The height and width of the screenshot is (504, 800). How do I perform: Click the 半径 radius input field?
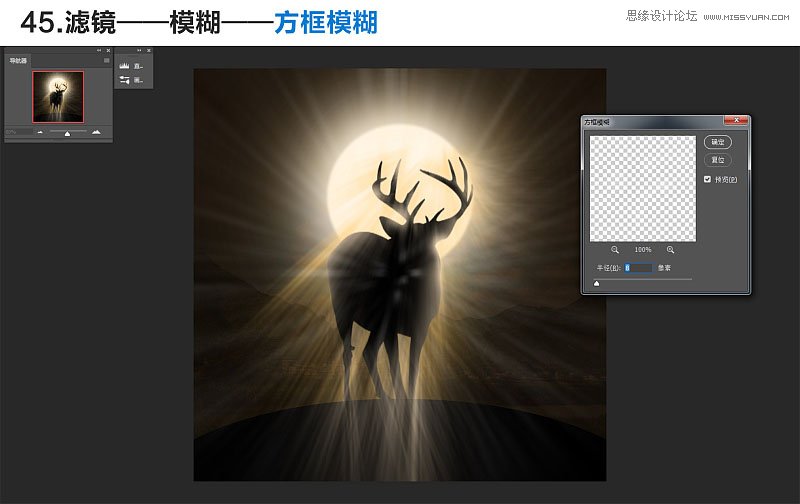638,268
